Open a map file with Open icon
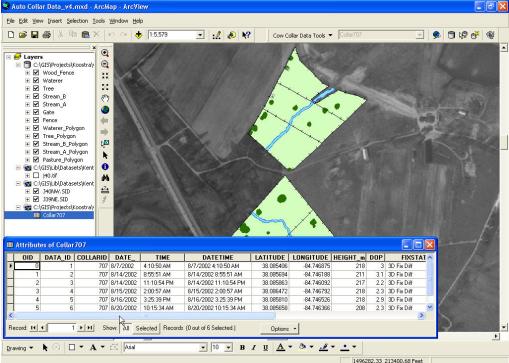This screenshot has height=363, width=509. tap(23, 35)
